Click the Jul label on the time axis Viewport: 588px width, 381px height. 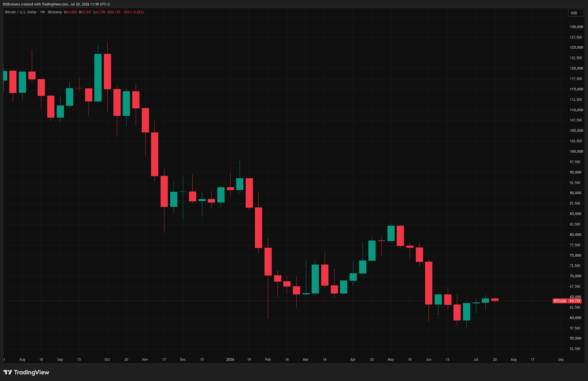[x=476, y=360]
